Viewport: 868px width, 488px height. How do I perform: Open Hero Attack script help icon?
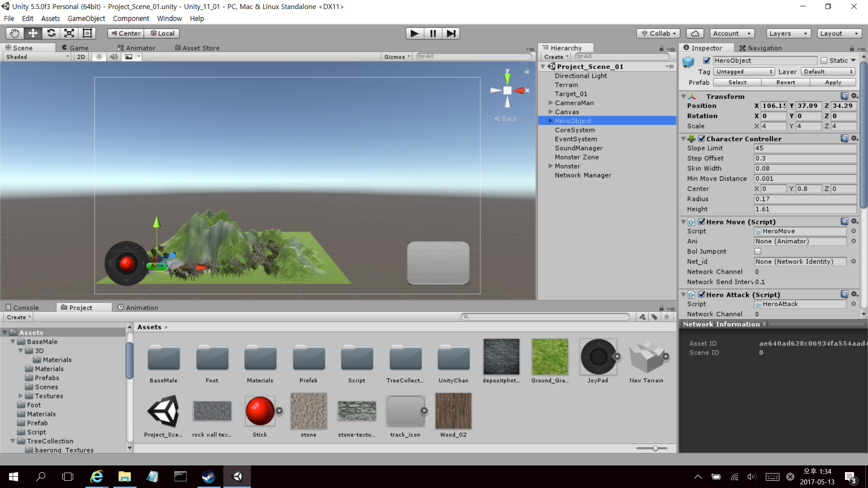(844, 294)
